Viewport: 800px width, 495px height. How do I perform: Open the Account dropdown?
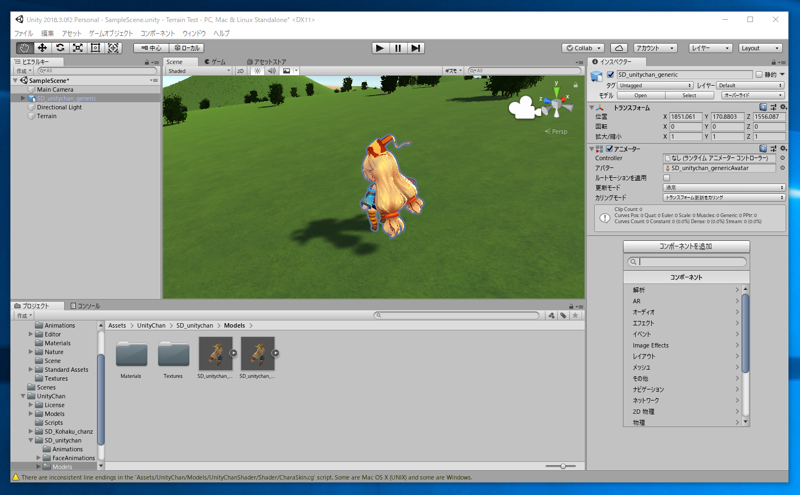655,48
